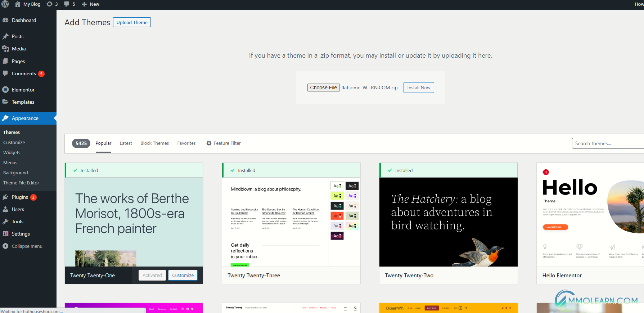The image size is (644, 313).
Task: Open the Customize submenu item
Action: tap(14, 142)
